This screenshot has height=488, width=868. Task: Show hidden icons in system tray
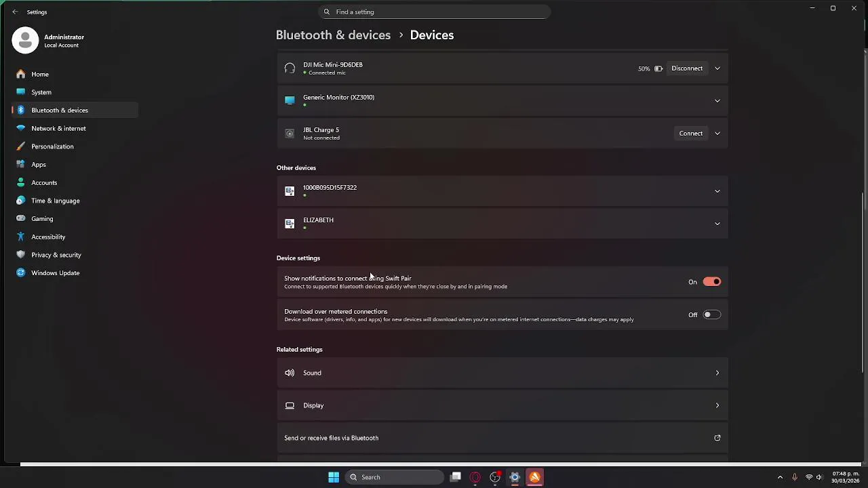point(780,477)
